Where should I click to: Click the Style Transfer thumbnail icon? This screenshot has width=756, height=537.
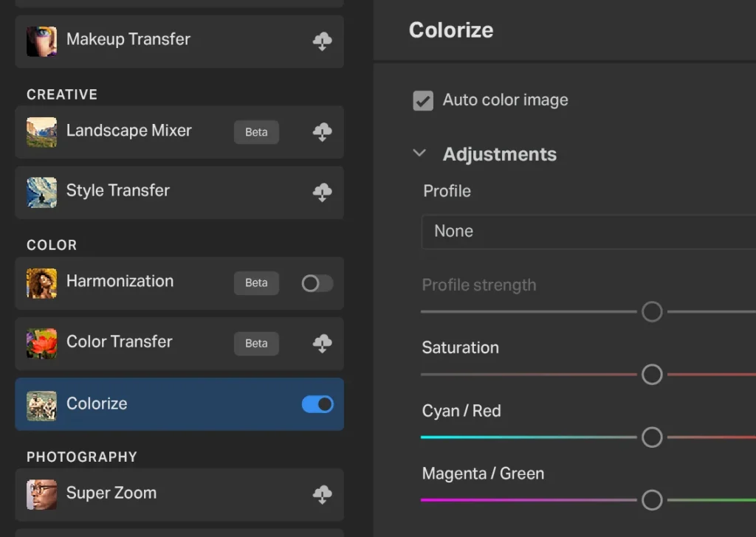(x=42, y=193)
